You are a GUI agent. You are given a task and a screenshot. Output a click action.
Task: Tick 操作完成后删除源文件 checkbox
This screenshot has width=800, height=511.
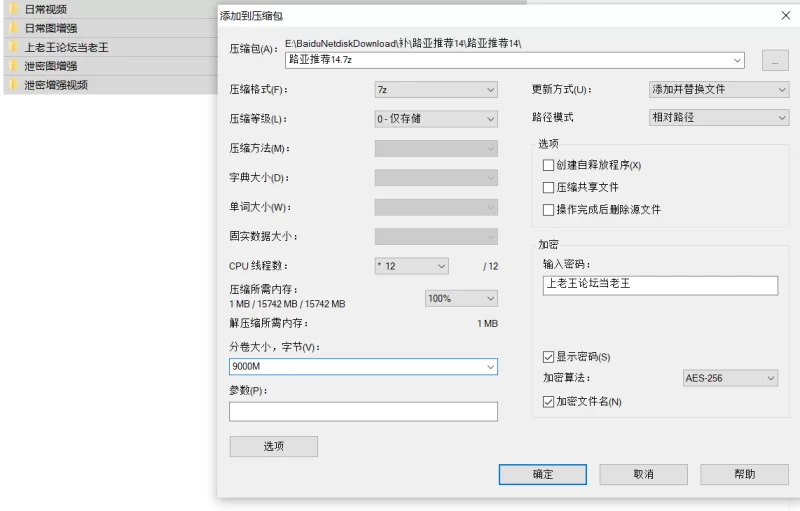[x=548, y=210]
